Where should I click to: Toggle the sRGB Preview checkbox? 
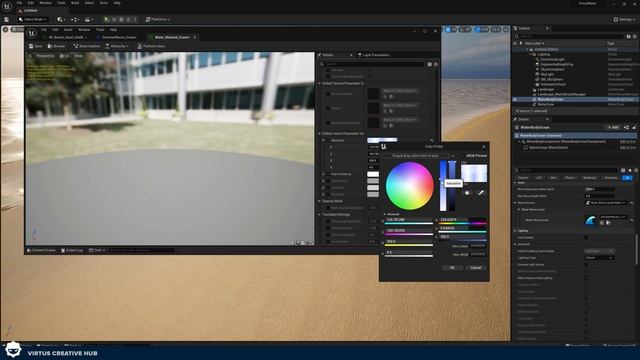(x=463, y=156)
